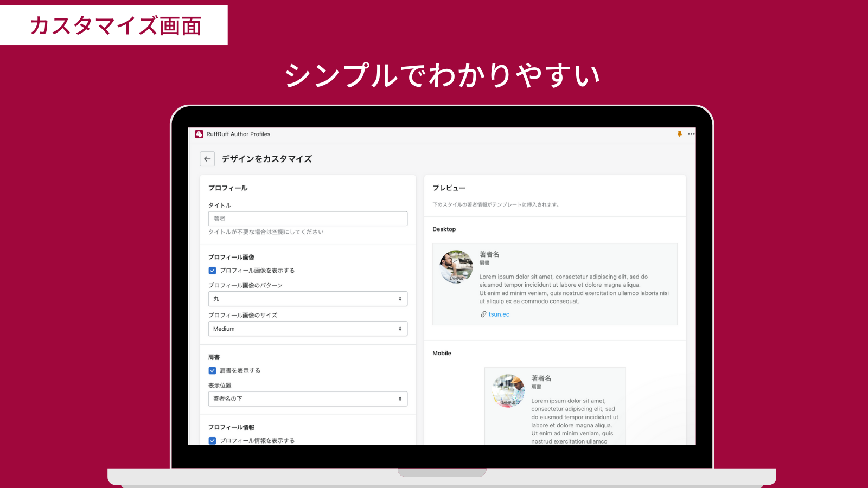Click the back arrow button

click(x=207, y=159)
